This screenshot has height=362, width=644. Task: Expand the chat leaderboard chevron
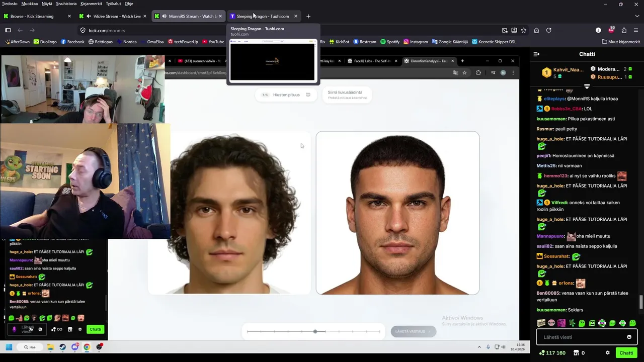coord(587,86)
